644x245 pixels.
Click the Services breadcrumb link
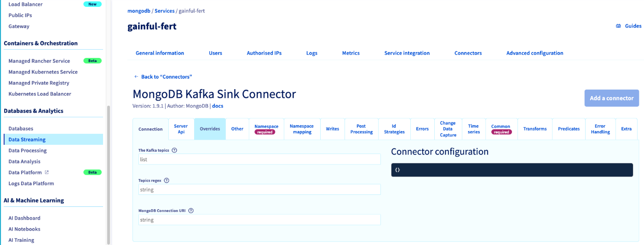[x=164, y=11]
